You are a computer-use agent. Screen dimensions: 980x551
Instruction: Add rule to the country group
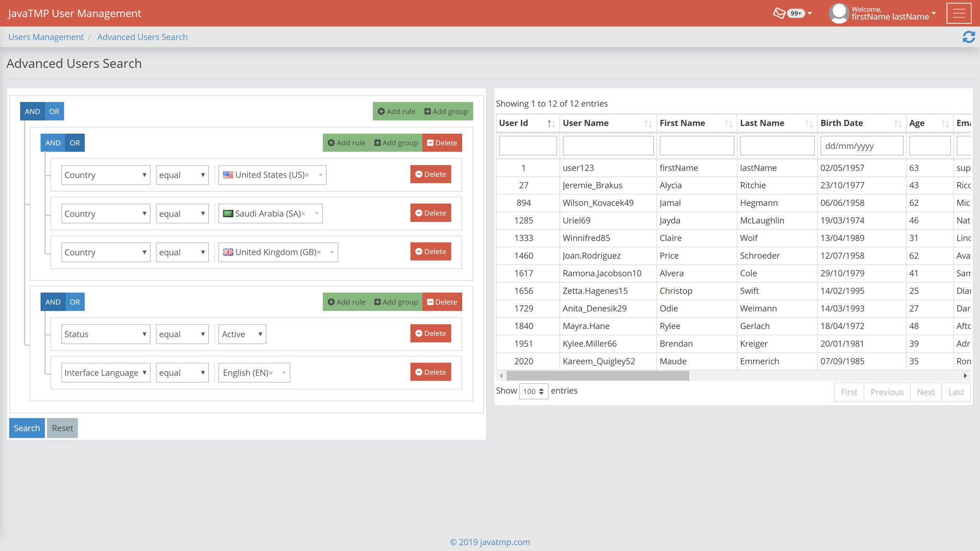(x=346, y=143)
